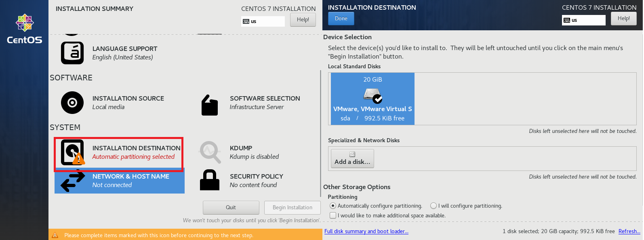Image resolution: width=644 pixels, height=240 pixels.
Task: Click the disk icon on Add a disk
Action: coord(352,154)
